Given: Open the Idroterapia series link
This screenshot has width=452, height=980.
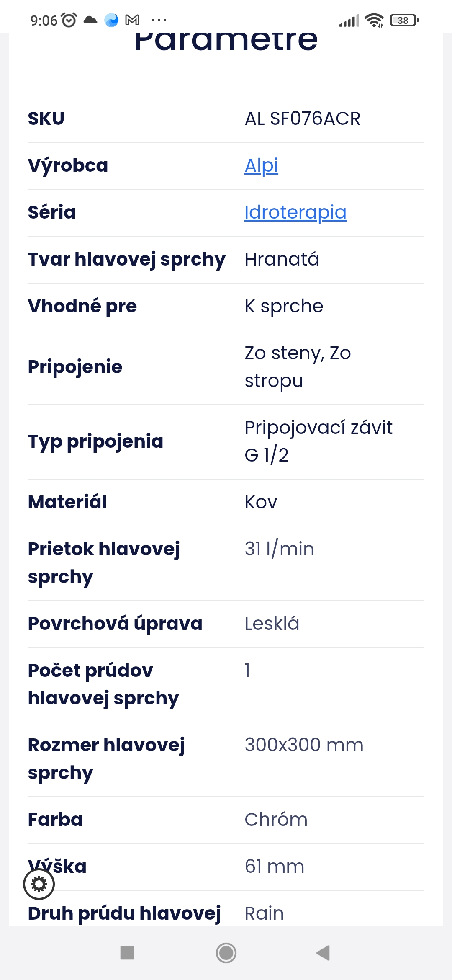Looking at the screenshot, I should (x=295, y=213).
